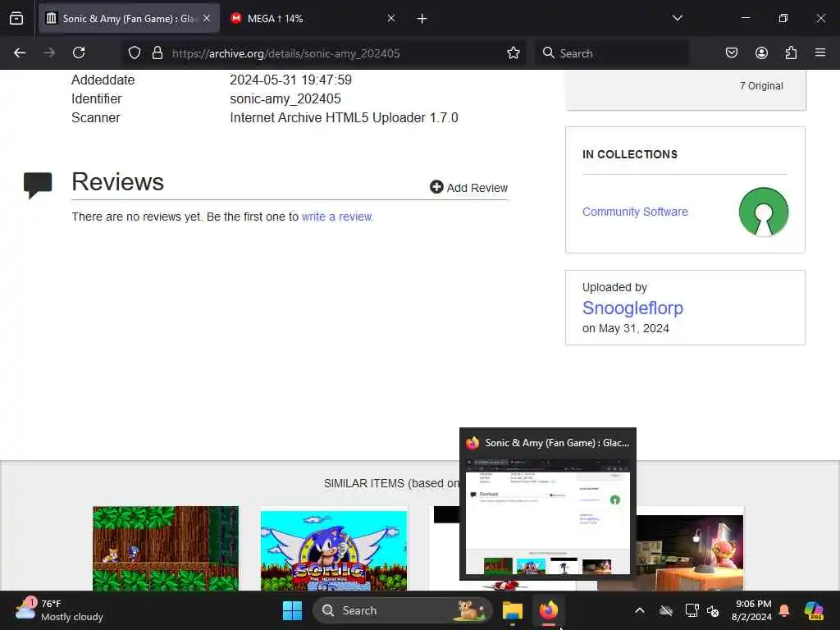The image size is (840, 630).
Task: Open network display tray icon
Action: click(x=692, y=610)
